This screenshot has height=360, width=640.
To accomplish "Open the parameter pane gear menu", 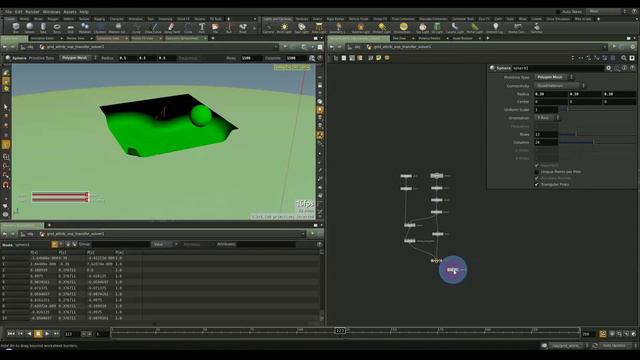I will (x=608, y=68).
